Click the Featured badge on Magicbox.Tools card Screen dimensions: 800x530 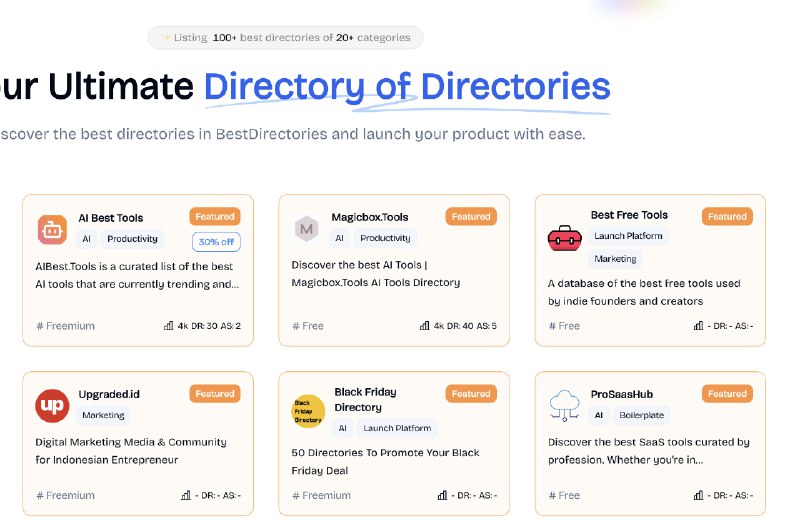(471, 216)
